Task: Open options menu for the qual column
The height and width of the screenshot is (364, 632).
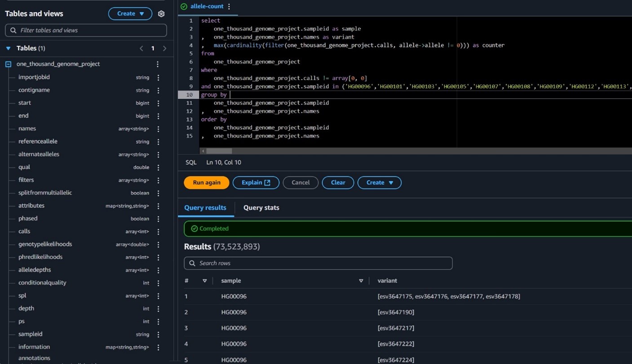Action: (158, 167)
